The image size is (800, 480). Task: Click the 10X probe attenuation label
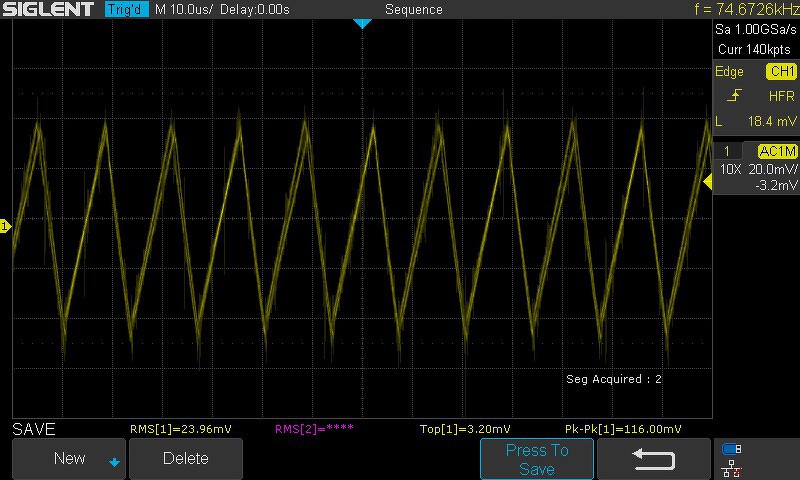pos(730,169)
